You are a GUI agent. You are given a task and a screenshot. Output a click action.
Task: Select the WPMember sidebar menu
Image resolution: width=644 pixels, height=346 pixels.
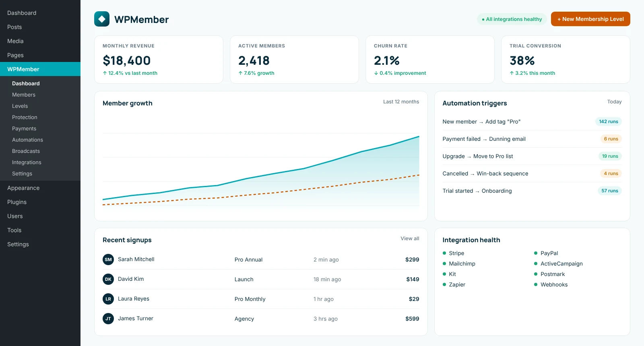[x=40, y=69]
